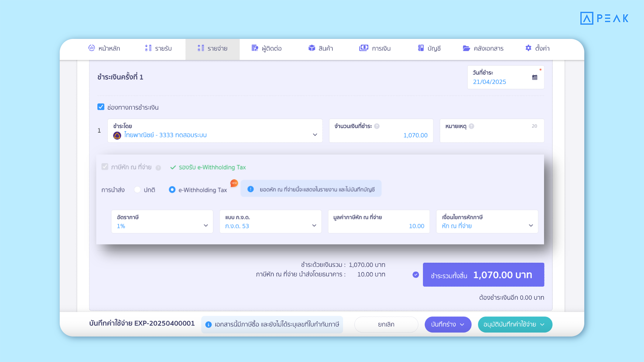Screen dimensions: 644x362
Task: Click the PEAK logo
Action: [x=604, y=18]
